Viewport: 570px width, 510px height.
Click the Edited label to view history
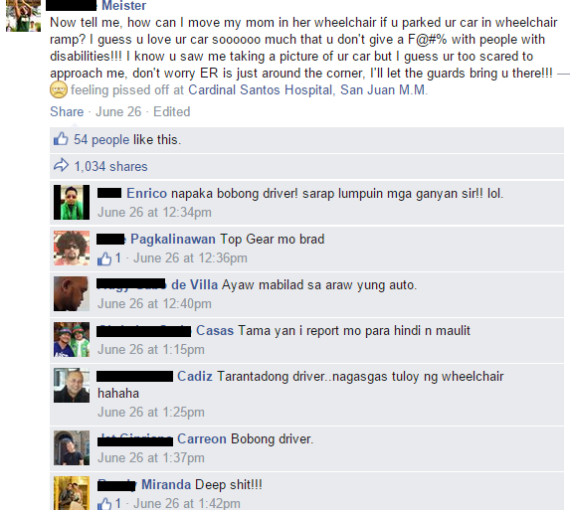tap(172, 112)
